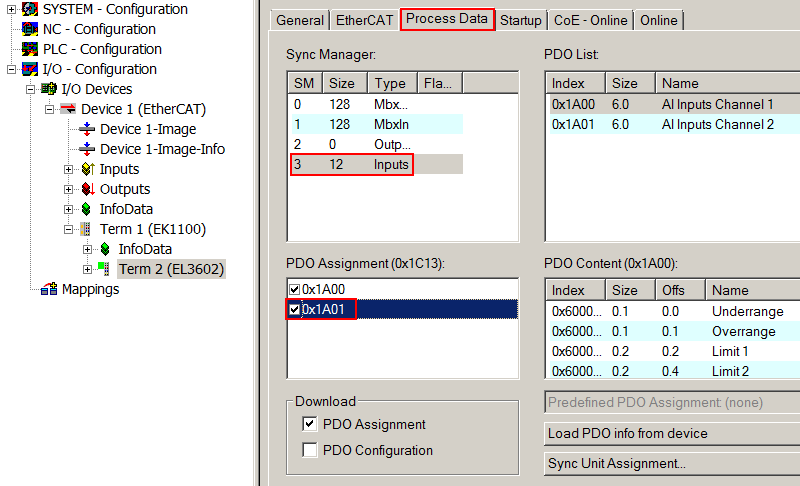Screen dimensions: 800x486
Task: Click the Index column header in PDO Content
Action: click(x=576, y=290)
